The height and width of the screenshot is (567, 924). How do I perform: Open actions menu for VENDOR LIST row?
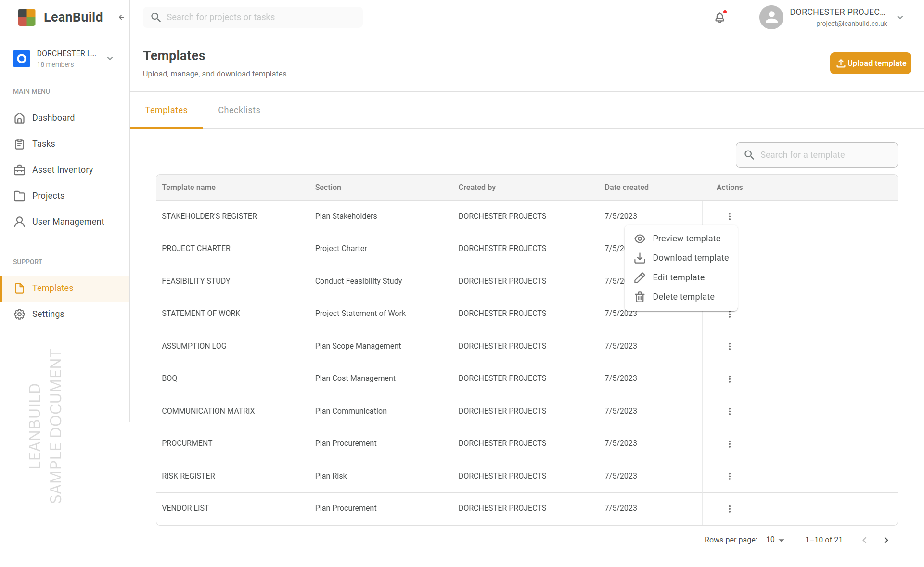pos(730,509)
